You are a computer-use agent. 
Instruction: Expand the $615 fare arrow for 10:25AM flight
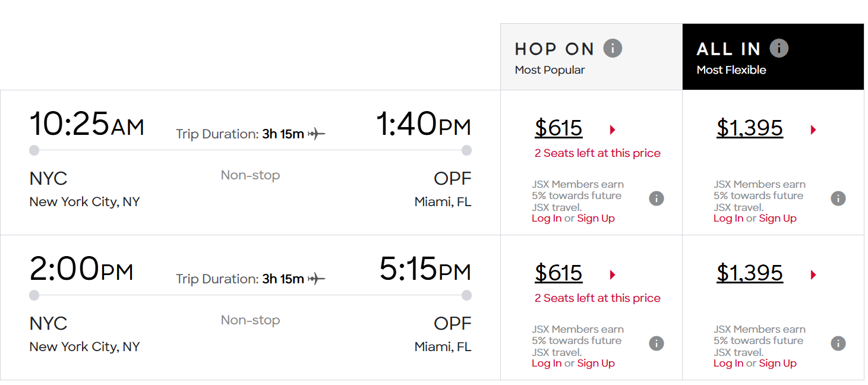tap(613, 130)
